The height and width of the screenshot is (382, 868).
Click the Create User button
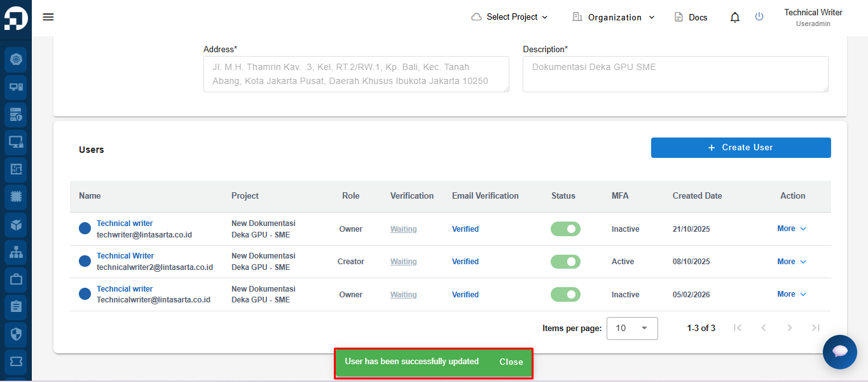(x=741, y=148)
